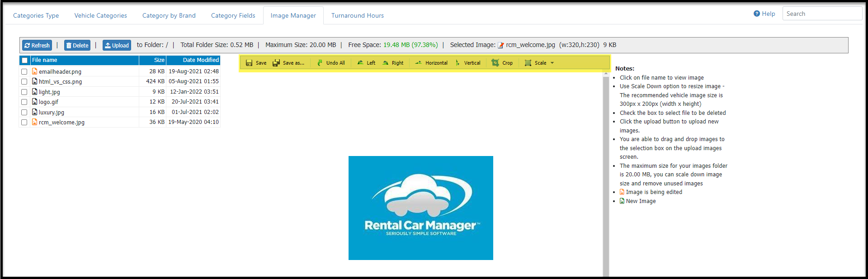Click emailheader.png file icon

[x=34, y=71]
